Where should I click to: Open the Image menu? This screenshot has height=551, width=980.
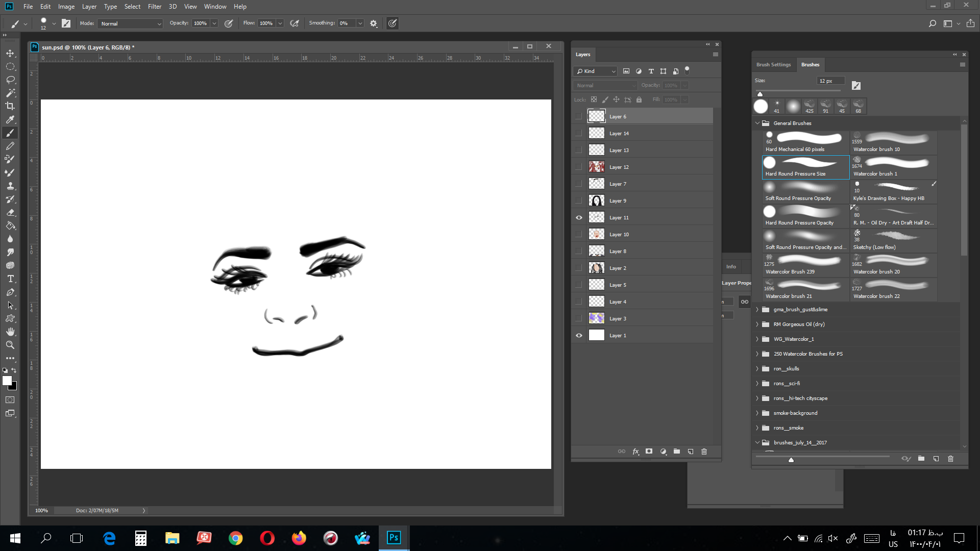coord(66,7)
